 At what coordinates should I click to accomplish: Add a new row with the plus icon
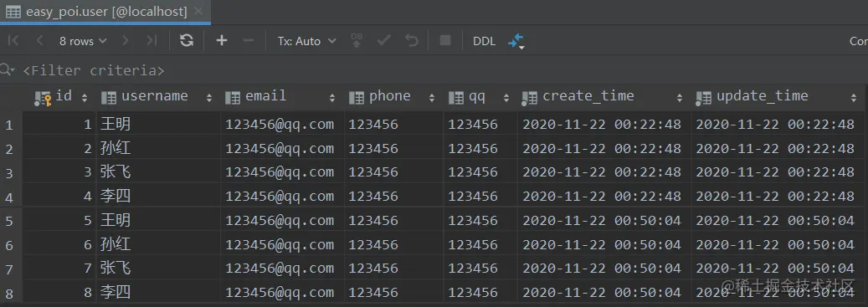[x=222, y=40]
